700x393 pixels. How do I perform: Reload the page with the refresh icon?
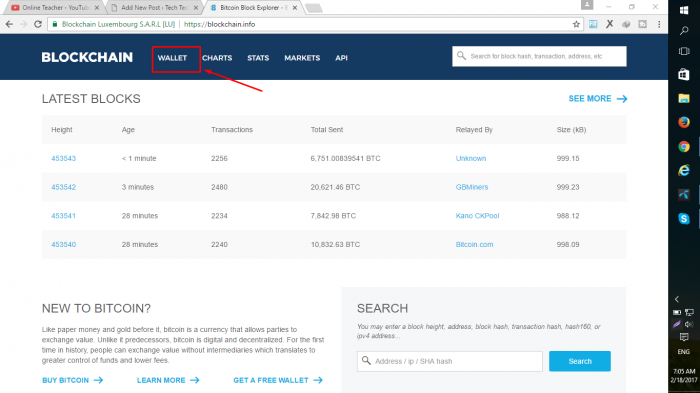click(x=38, y=24)
